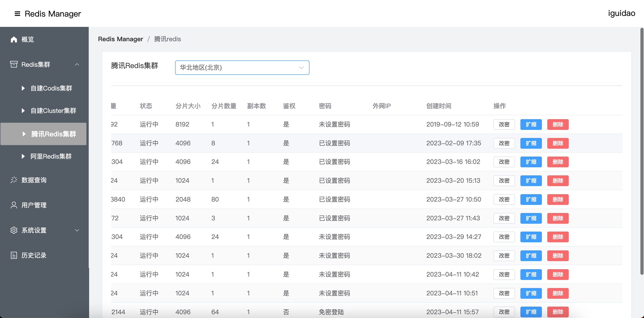This screenshot has height=318, width=644.
Task: Click the iguidao username at top right
Action: coord(621,13)
